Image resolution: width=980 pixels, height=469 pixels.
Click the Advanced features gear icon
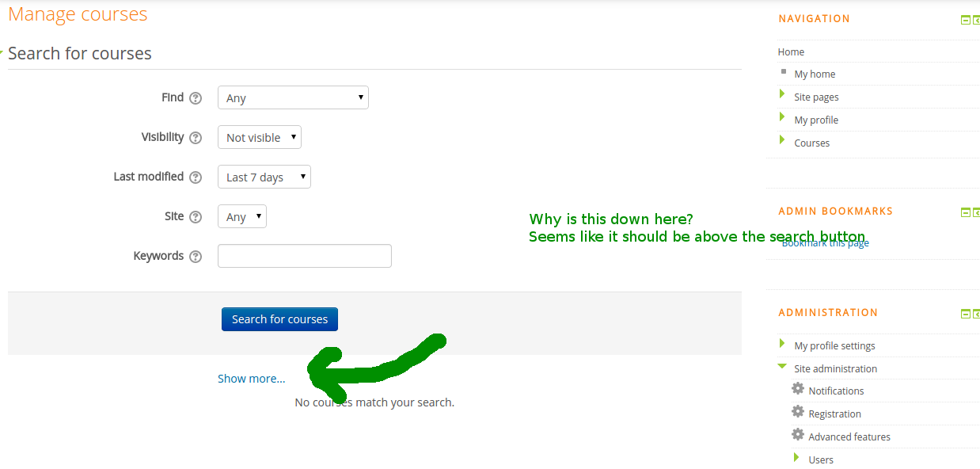[798, 435]
